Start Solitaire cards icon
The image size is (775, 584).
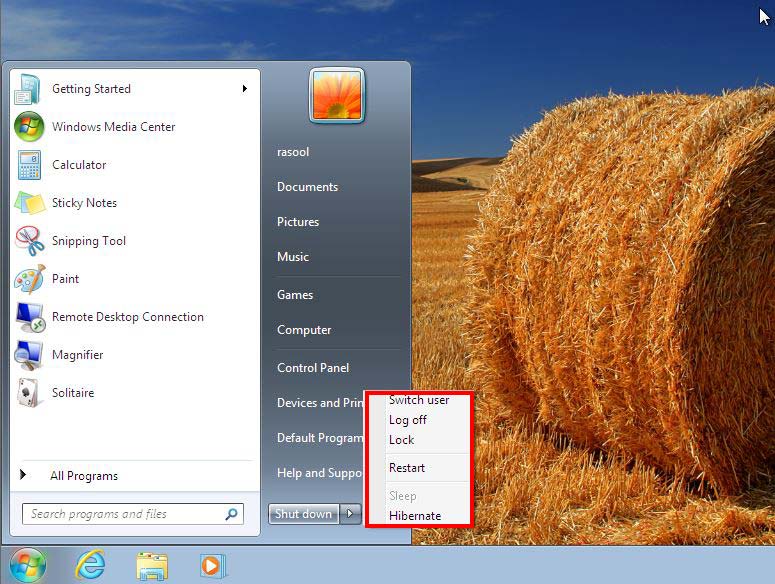tap(28, 393)
